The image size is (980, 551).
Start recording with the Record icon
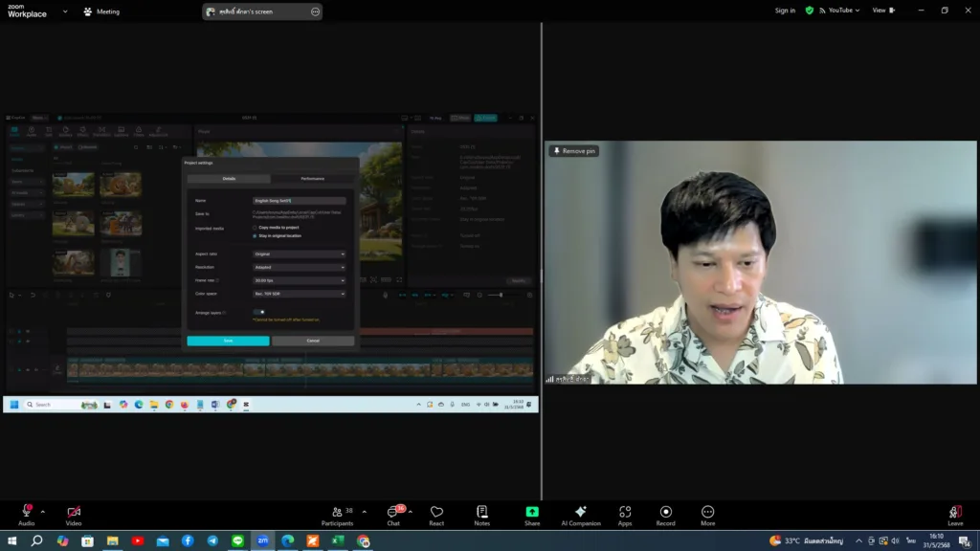coord(666,512)
